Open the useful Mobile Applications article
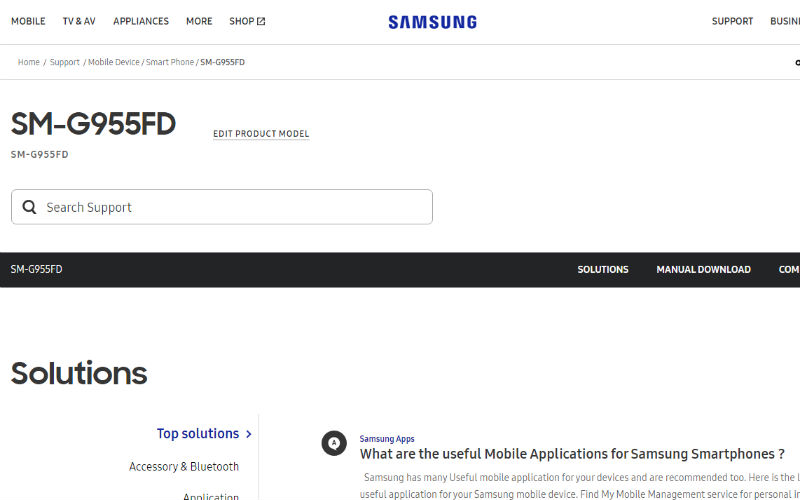The width and height of the screenshot is (800, 500). click(x=572, y=454)
